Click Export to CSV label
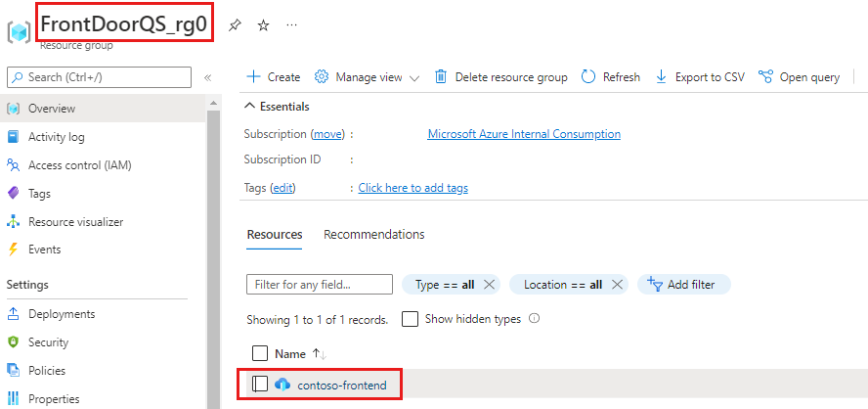 coord(710,77)
